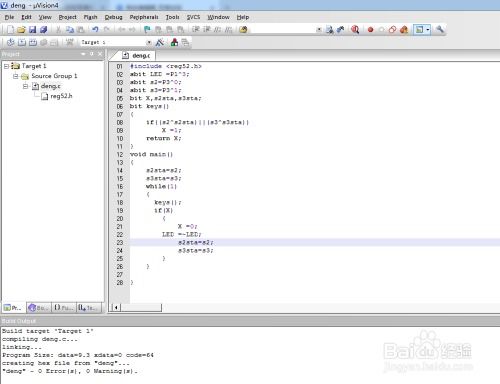Screen dimensions: 500x384
Task: Click the blue Undo arrow
Action: click(95, 30)
